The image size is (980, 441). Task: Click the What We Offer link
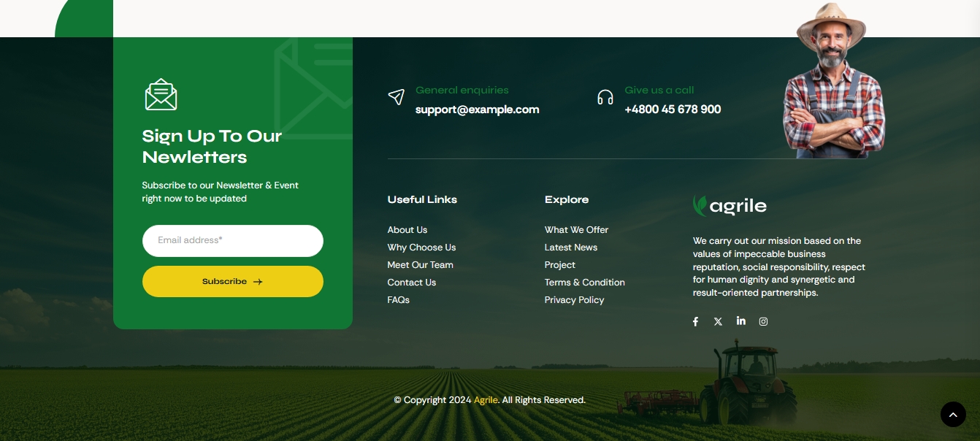click(x=576, y=230)
